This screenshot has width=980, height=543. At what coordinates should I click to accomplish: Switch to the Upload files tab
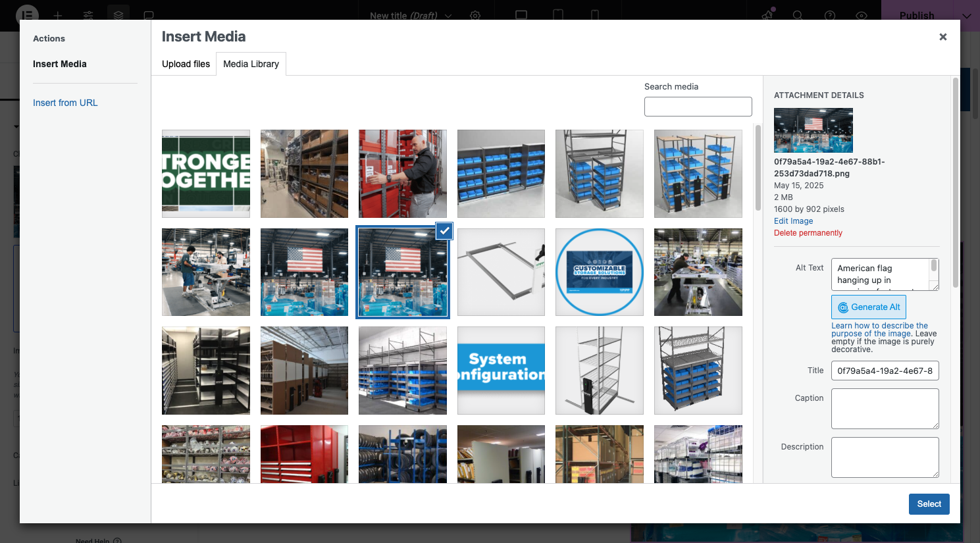(x=186, y=64)
